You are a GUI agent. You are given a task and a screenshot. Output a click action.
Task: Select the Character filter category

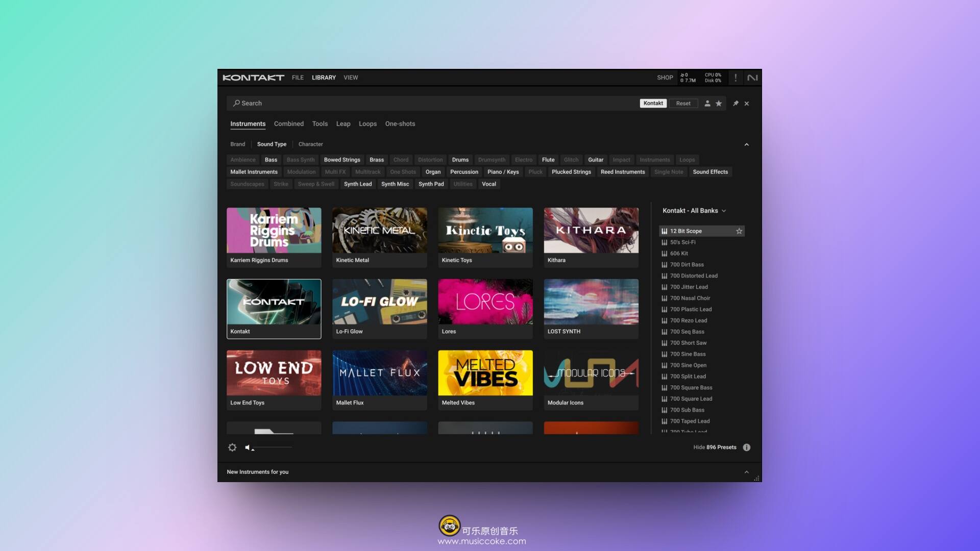point(310,144)
